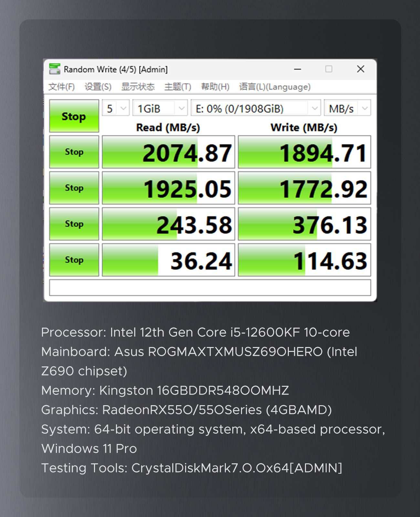The image size is (420, 517).
Task: Expand the test count dropdown showing 5
Action: pos(116,108)
